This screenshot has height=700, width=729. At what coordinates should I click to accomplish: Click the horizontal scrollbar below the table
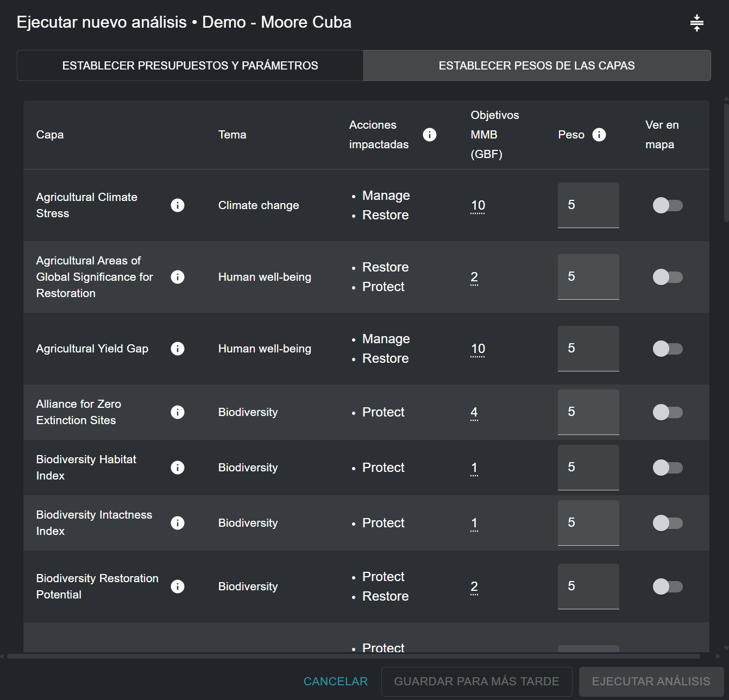coord(353,656)
